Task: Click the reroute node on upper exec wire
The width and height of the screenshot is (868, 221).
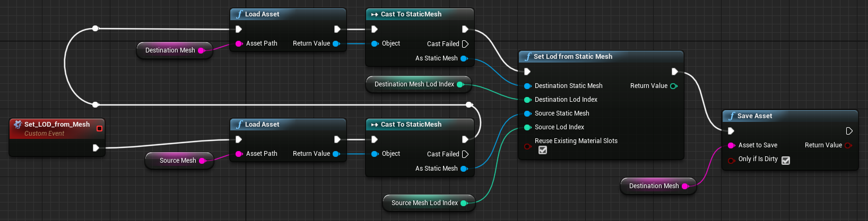Action: (96, 29)
